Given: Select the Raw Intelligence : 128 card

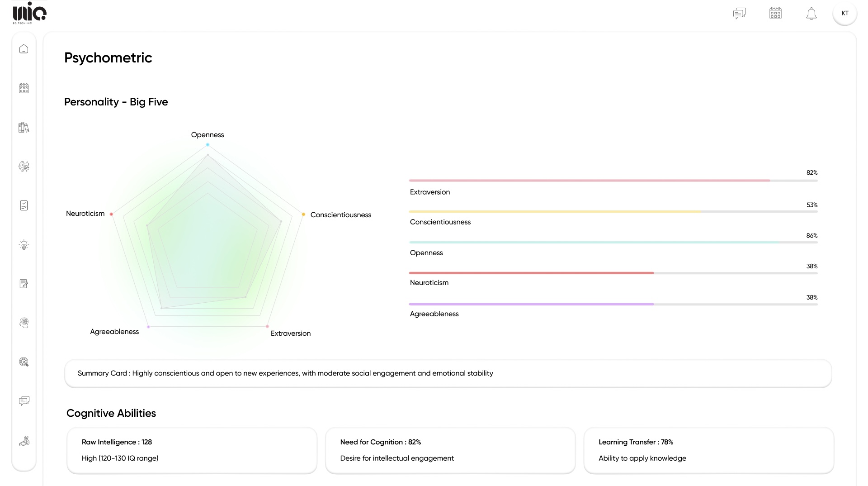Looking at the screenshot, I should pyautogui.click(x=192, y=450).
